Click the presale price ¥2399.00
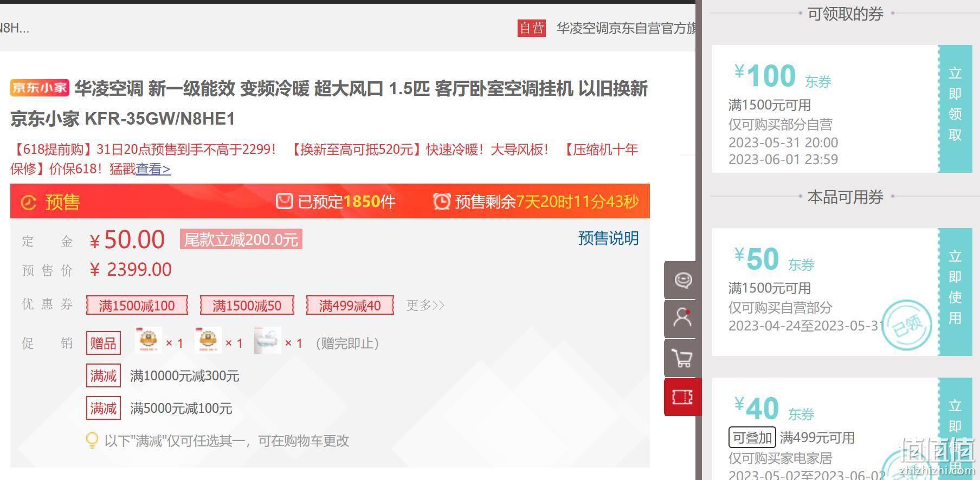This screenshot has width=980, height=480. [x=130, y=269]
